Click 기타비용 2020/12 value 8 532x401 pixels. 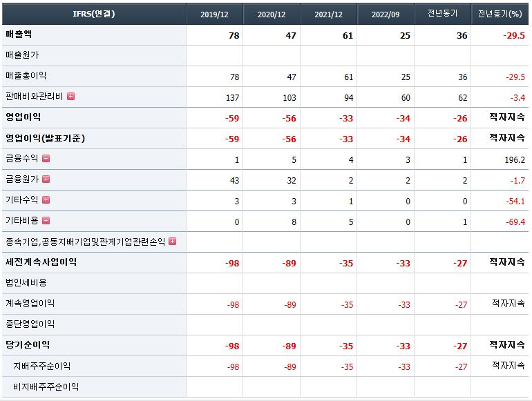point(294,222)
